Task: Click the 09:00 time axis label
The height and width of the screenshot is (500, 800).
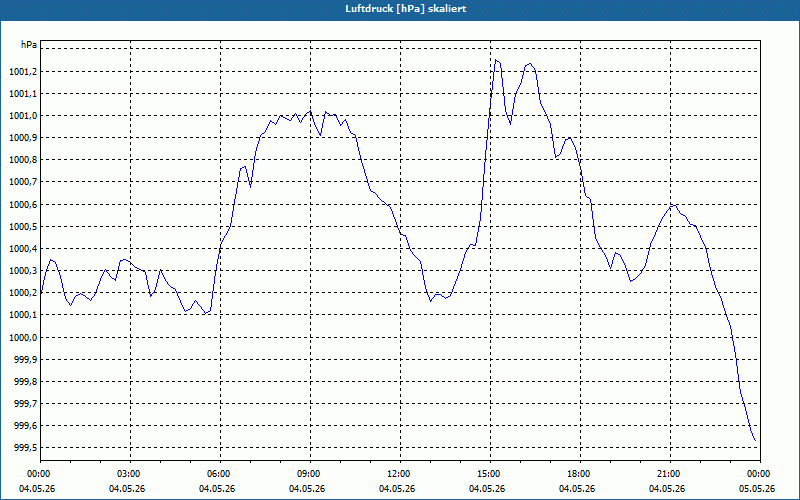Action: [310, 474]
